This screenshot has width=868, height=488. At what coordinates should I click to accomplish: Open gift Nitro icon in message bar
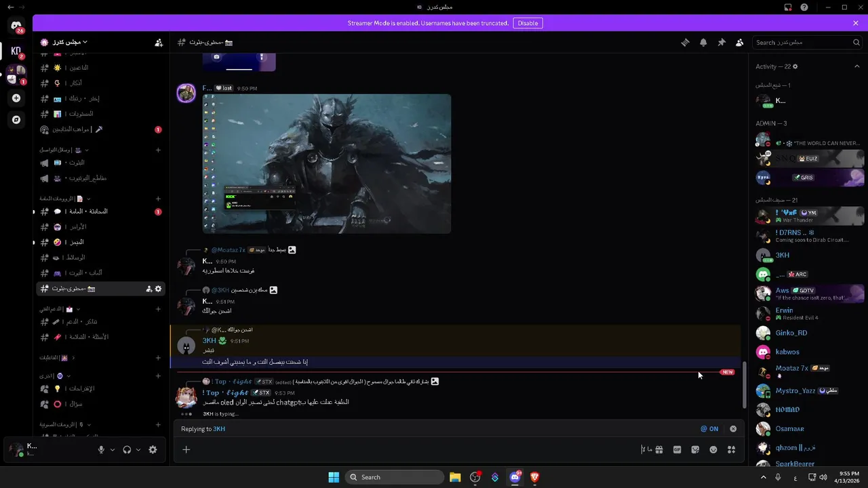point(659,449)
